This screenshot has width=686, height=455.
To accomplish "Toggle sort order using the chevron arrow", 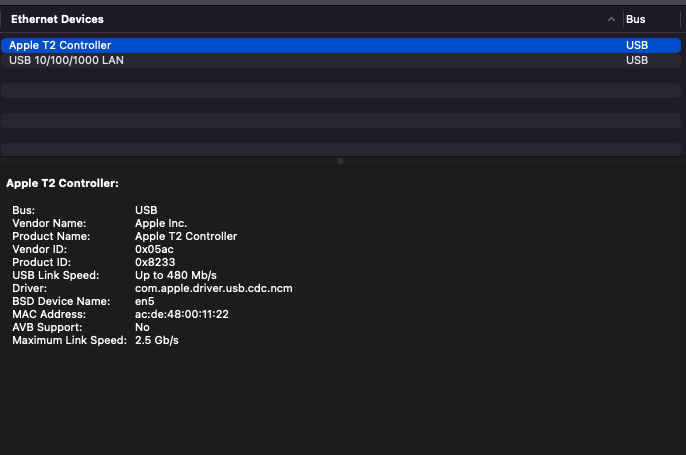I will point(611,19).
